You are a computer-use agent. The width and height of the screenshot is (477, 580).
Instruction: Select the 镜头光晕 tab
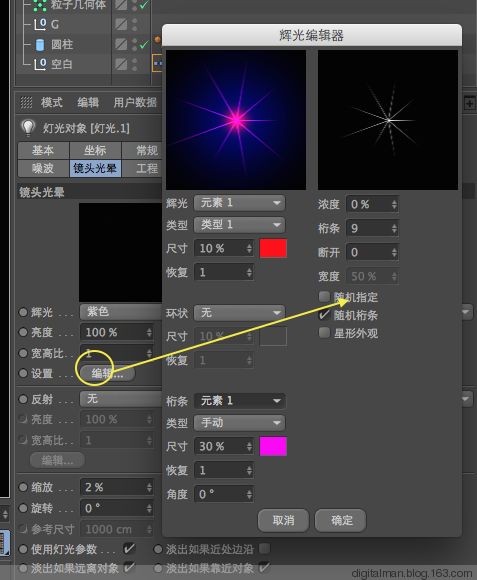click(95, 168)
